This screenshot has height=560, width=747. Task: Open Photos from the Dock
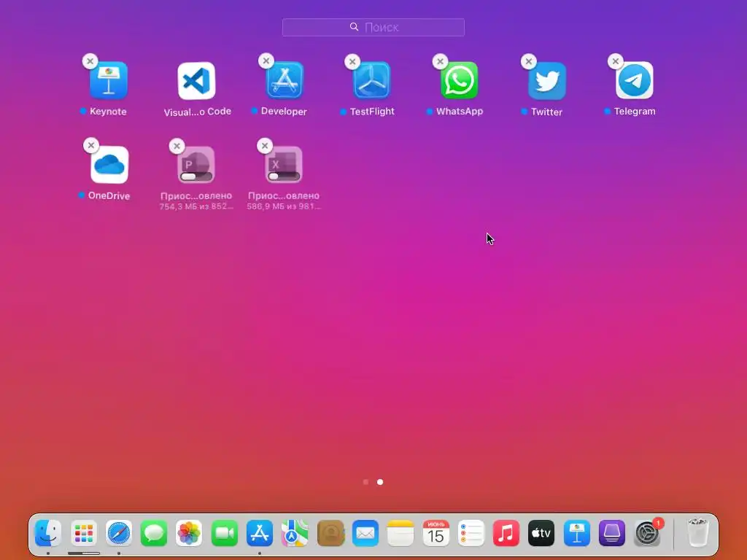click(x=189, y=533)
